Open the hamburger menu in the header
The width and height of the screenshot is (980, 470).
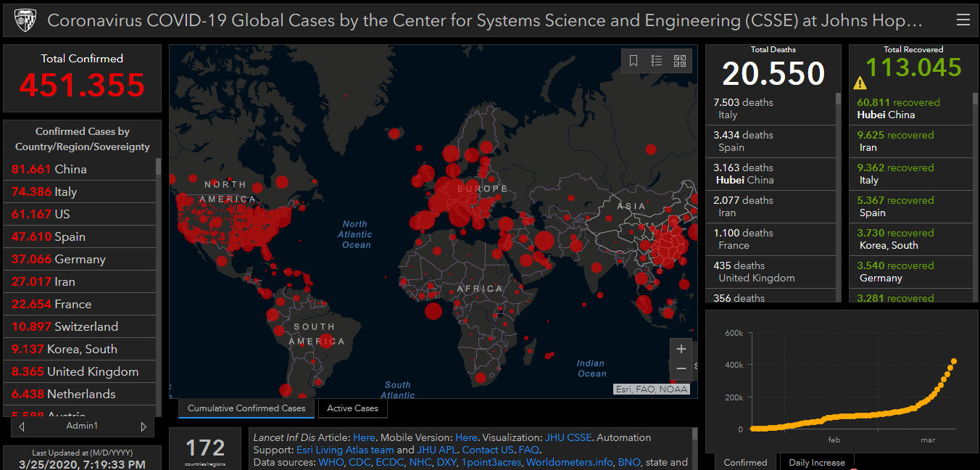pos(963,20)
